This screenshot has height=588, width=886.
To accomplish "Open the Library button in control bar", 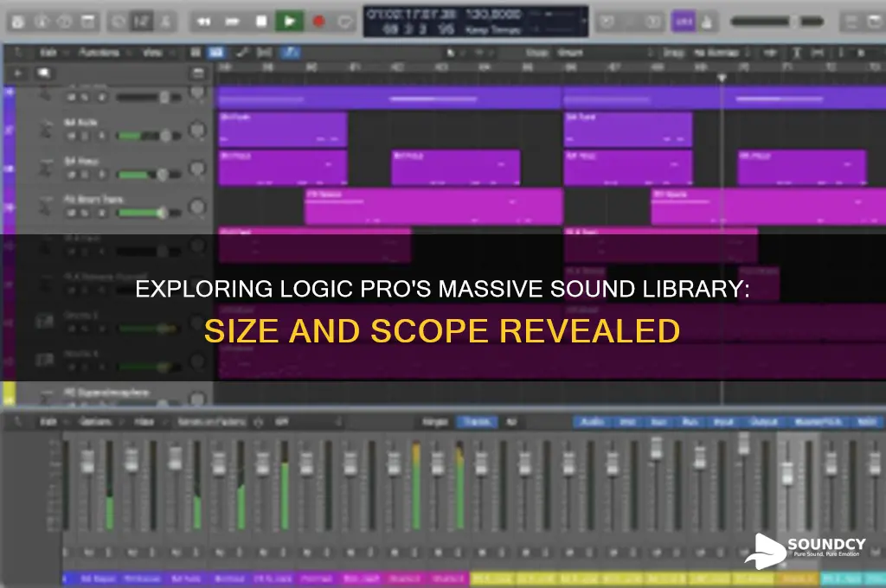I will click(x=17, y=22).
